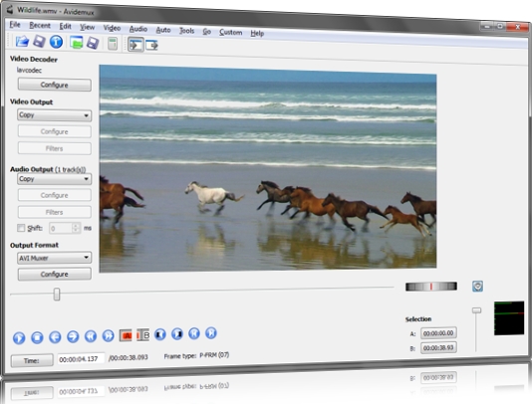Set selection marker A

[126, 335]
